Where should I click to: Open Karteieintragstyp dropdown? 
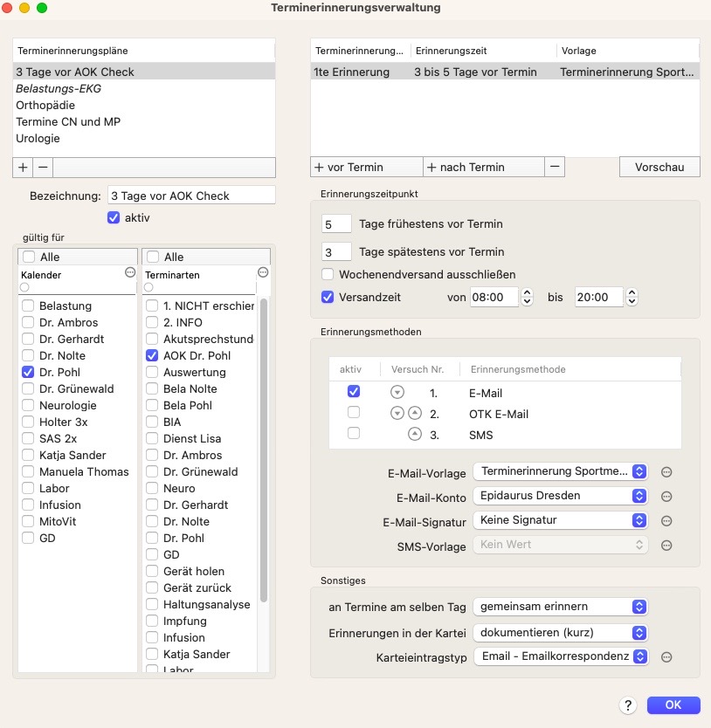(561, 656)
